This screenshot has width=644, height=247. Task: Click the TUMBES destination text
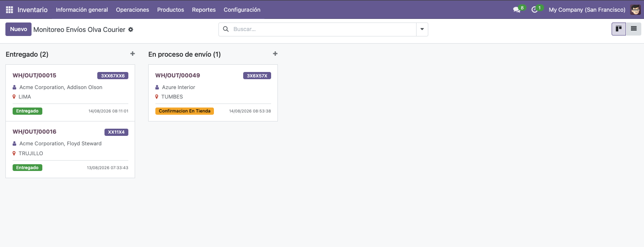172,97
